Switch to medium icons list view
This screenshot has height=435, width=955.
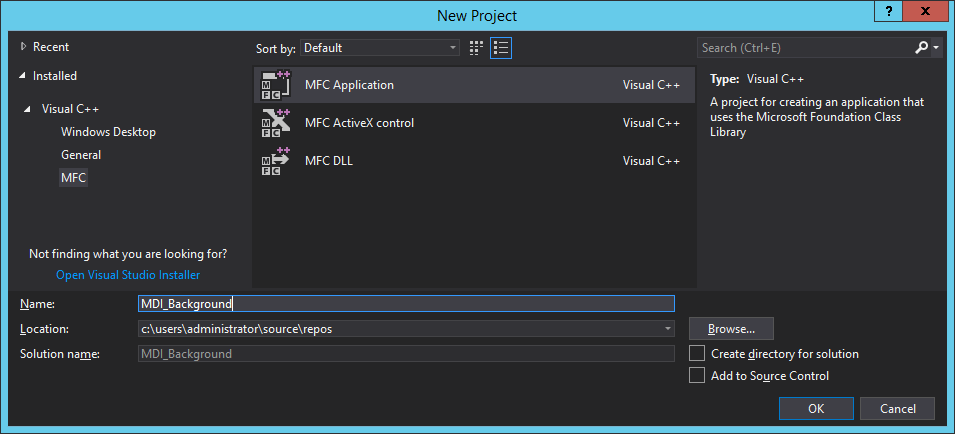pyautogui.click(x=501, y=48)
